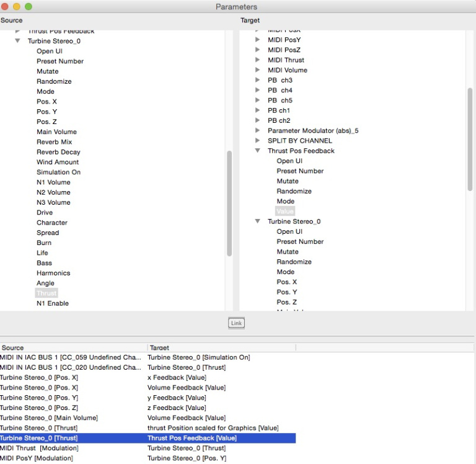Screen dimensions: 476x464
Task: Expand the MIDI Thrust target node
Action: pos(258,60)
